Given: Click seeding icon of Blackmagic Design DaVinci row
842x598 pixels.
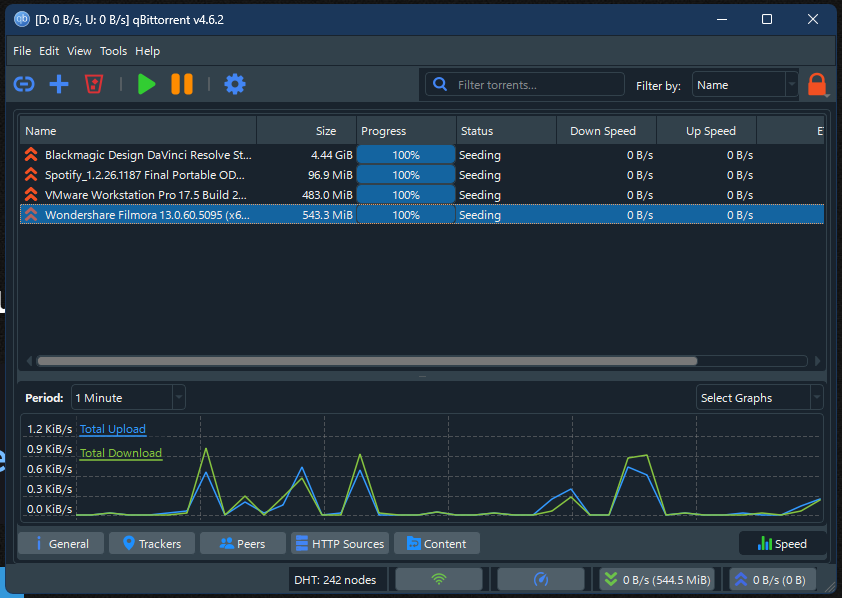Looking at the screenshot, I should point(31,155).
